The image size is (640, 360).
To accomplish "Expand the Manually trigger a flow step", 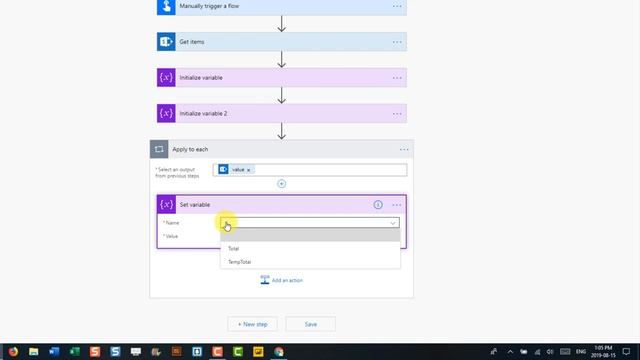I will point(282,7).
